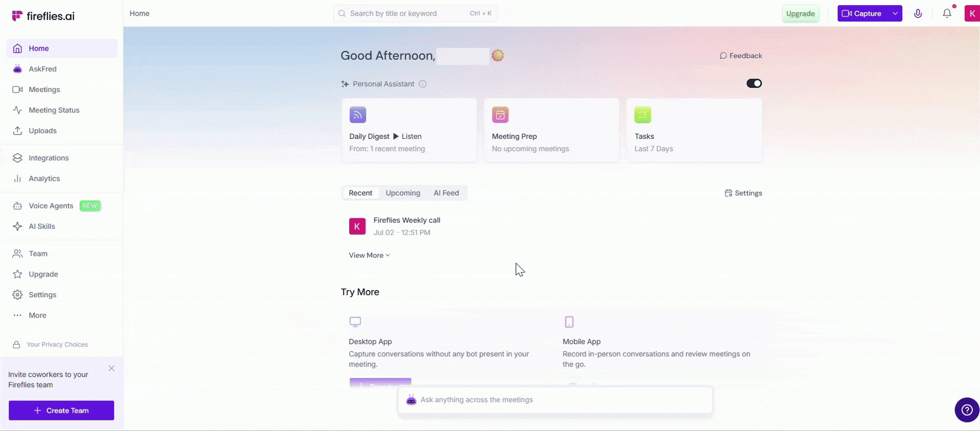Click the search by title field
This screenshot has height=431, width=980.
(x=415, y=13)
